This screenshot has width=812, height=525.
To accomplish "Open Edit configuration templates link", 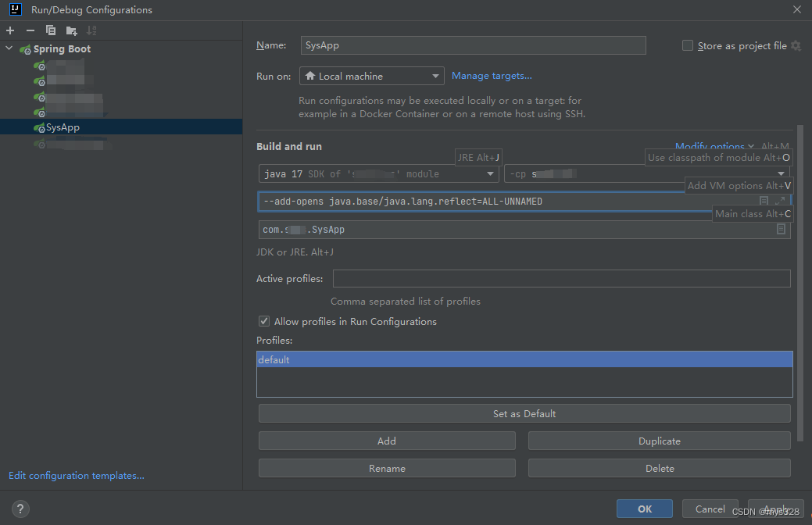I will click(77, 475).
